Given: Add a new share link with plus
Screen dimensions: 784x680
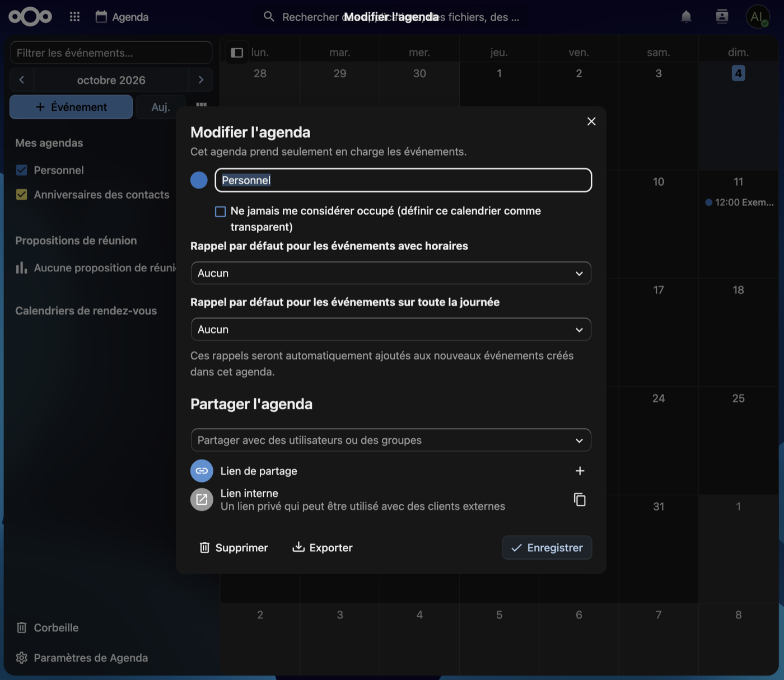Looking at the screenshot, I should (x=580, y=471).
